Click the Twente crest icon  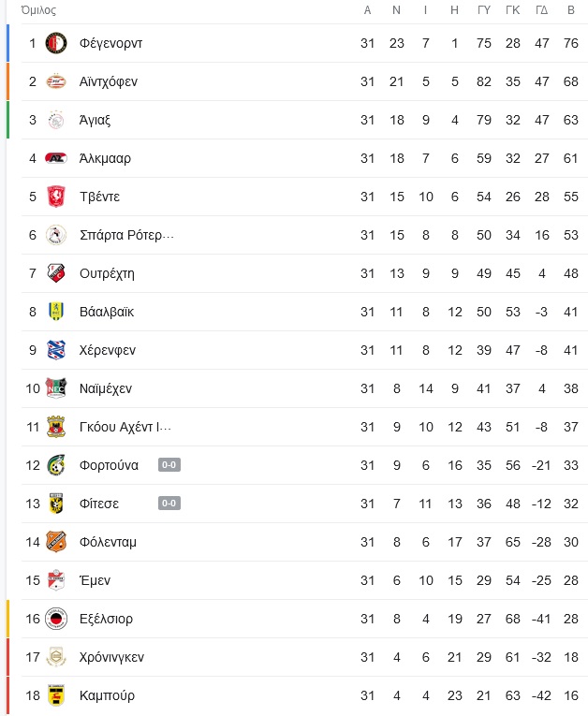coord(56,197)
